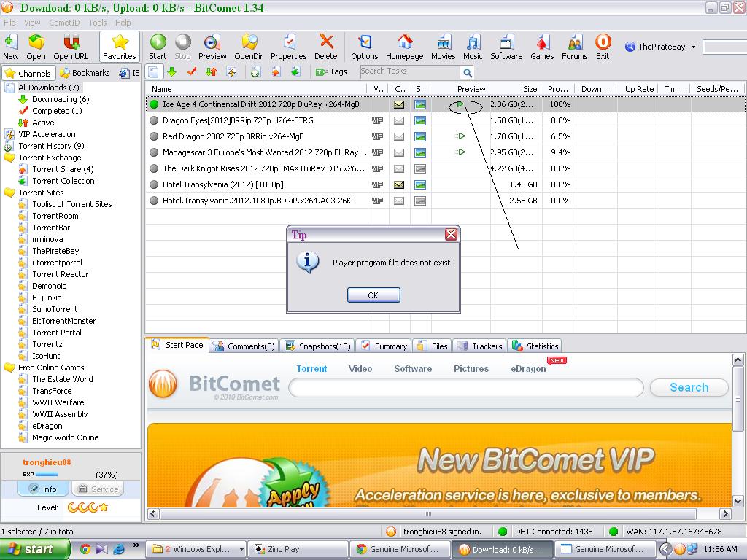Open the Trackers tab

(x=480, y=346)
